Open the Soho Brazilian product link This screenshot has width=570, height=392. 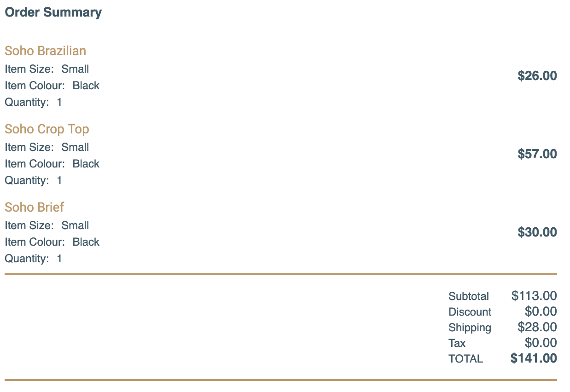point(45,51)
